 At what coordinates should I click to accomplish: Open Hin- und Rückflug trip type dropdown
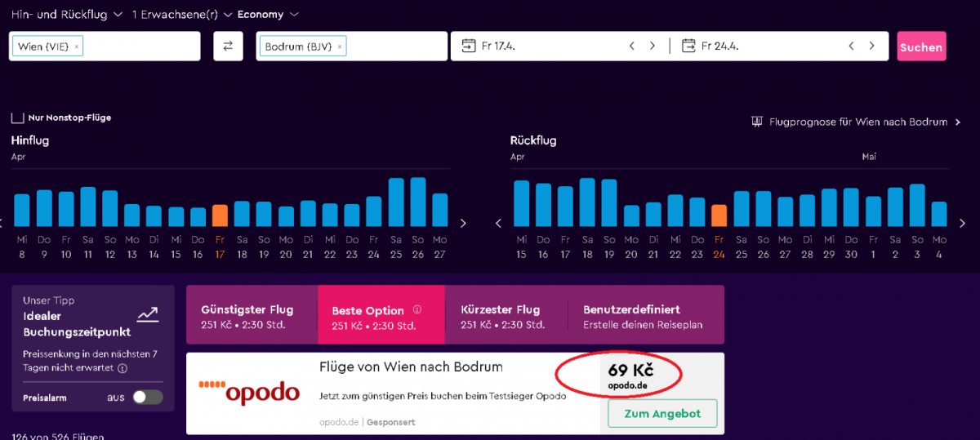tap(67, 14)
